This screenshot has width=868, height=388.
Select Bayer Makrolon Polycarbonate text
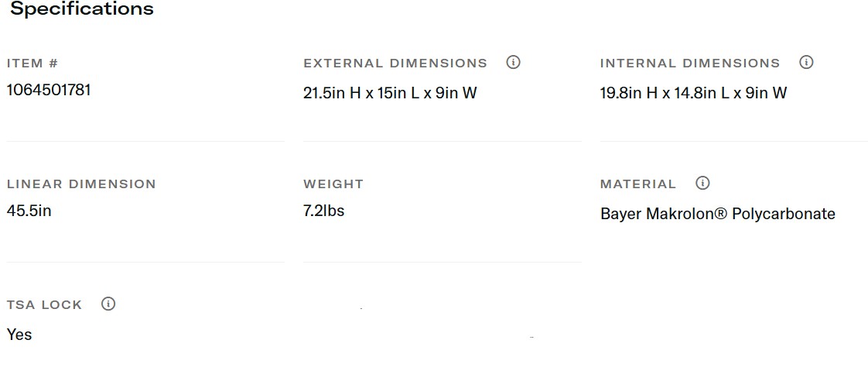click(717, 214)
